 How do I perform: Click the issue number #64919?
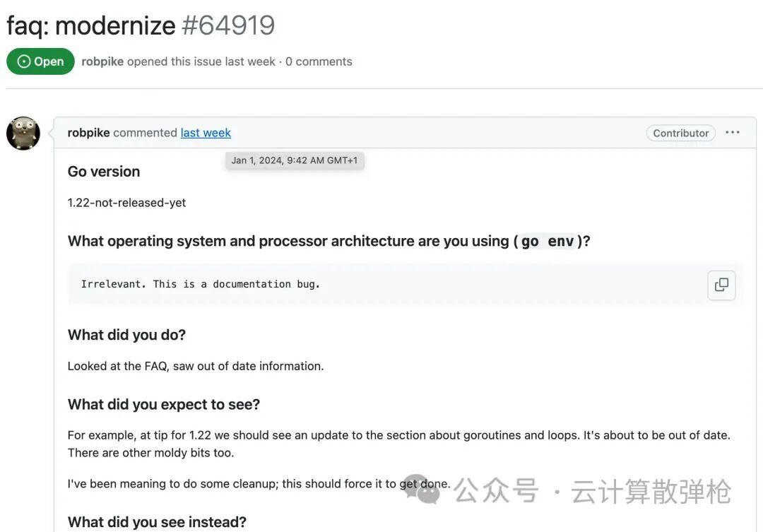point(228,25)
